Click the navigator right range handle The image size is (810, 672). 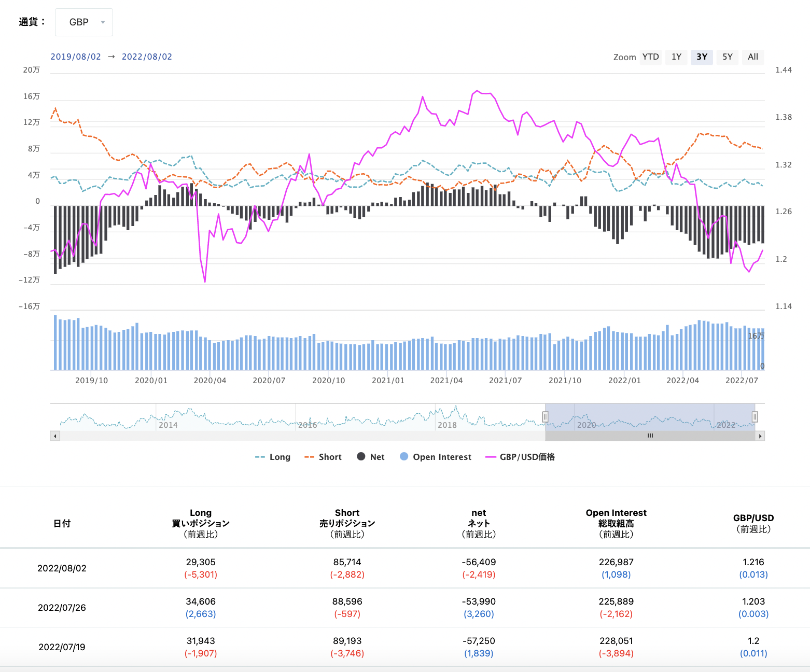755,417
